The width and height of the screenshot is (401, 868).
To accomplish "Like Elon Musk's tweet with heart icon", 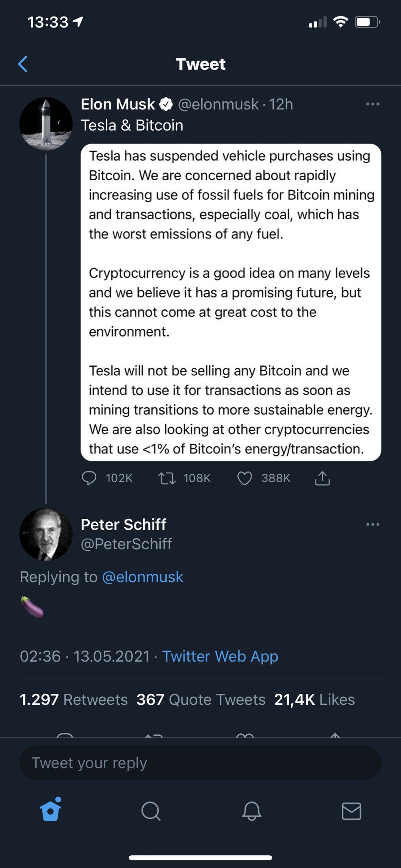I will tap(245, 479).
